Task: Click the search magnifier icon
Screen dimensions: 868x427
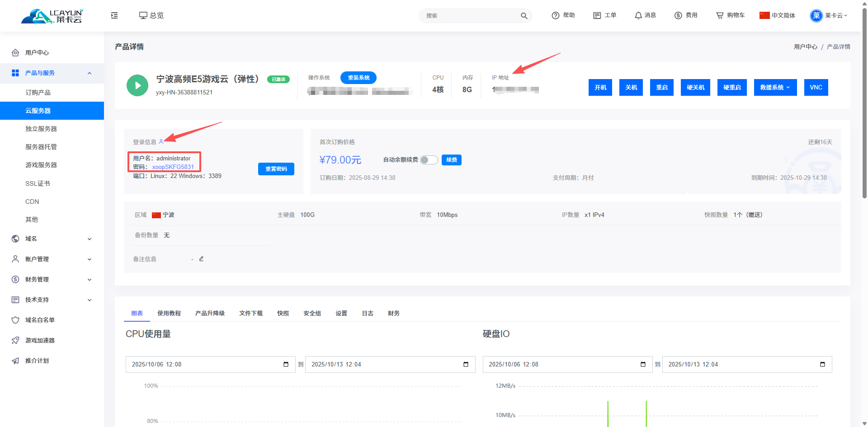Action: pyautogui.click(x=524, y=16)
